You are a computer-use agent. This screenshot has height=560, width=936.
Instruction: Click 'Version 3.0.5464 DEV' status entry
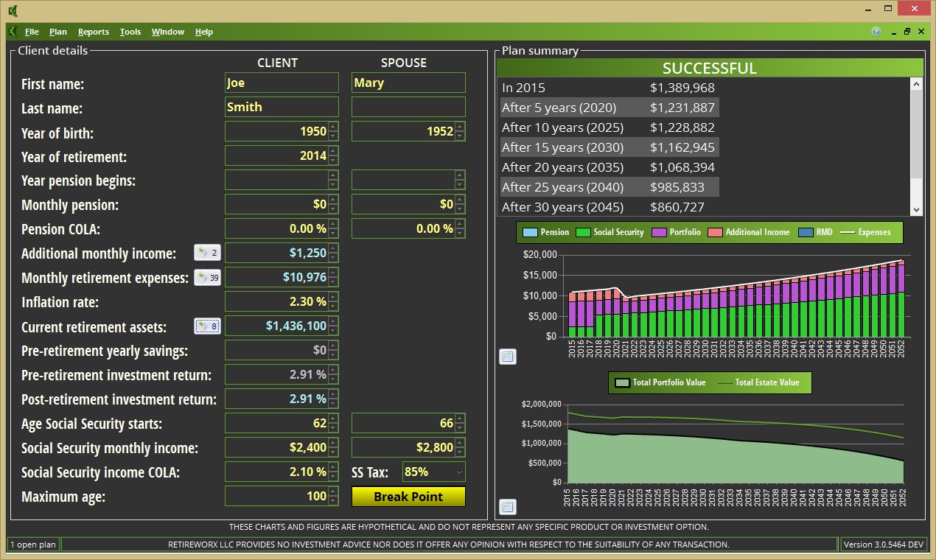coord(883,545)
